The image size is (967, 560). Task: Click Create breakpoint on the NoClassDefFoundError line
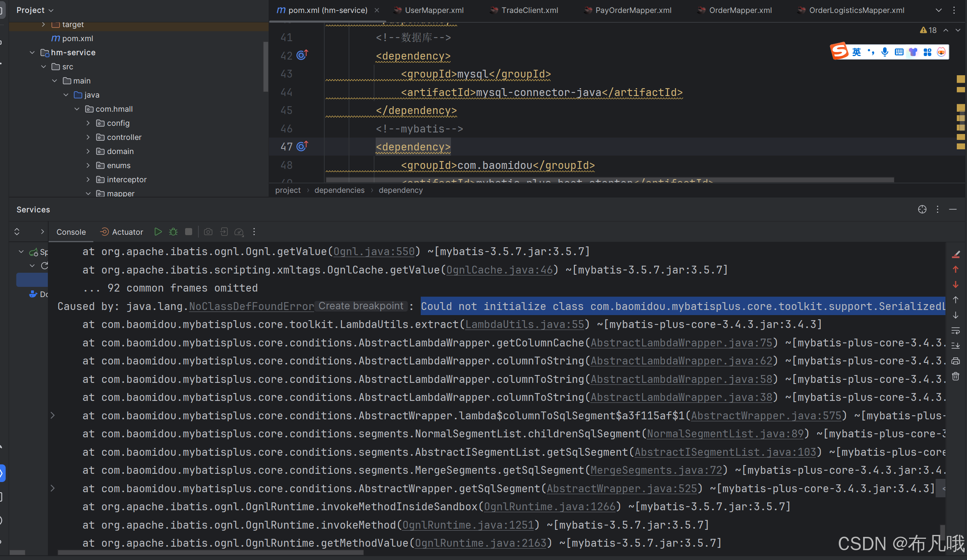tap(360, 306)
